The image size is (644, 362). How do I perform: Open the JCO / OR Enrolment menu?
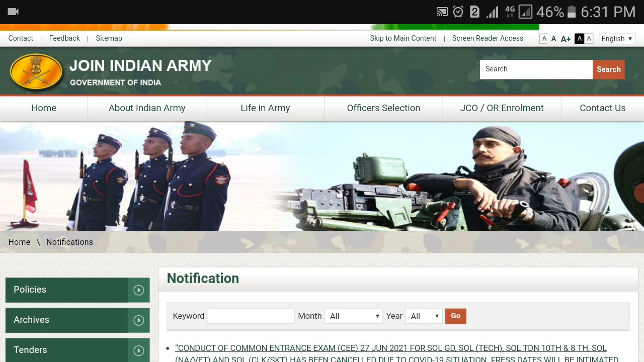tap(502, 108)
